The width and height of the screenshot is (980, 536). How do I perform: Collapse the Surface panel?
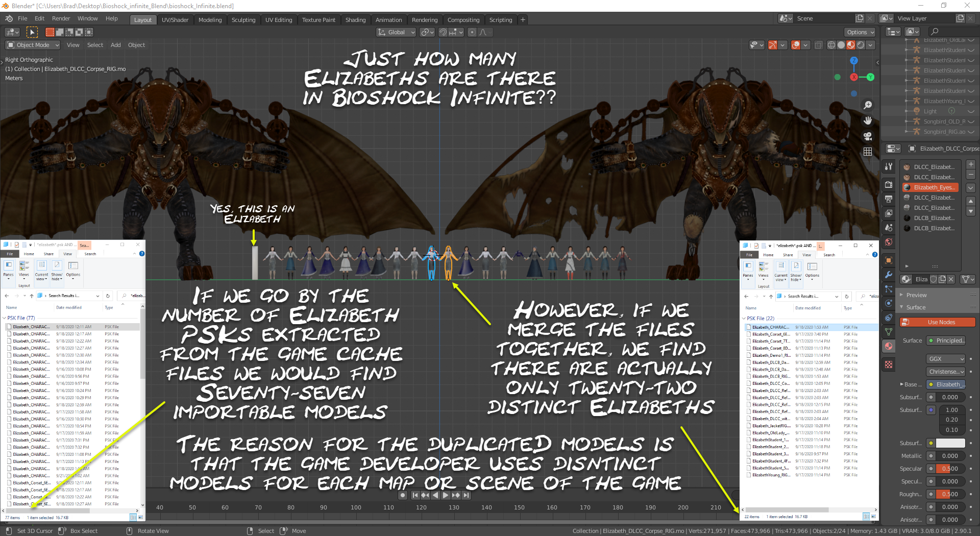tap(916, 307)
